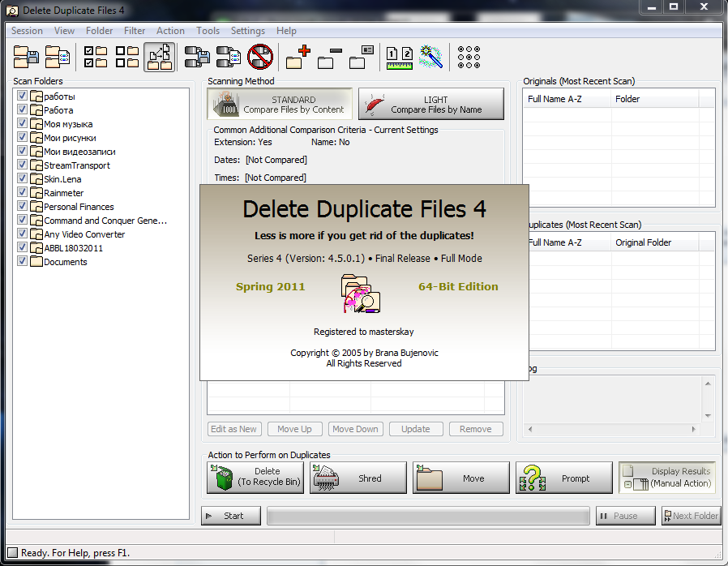Click the drives list toolbar icon

[229, 57]
